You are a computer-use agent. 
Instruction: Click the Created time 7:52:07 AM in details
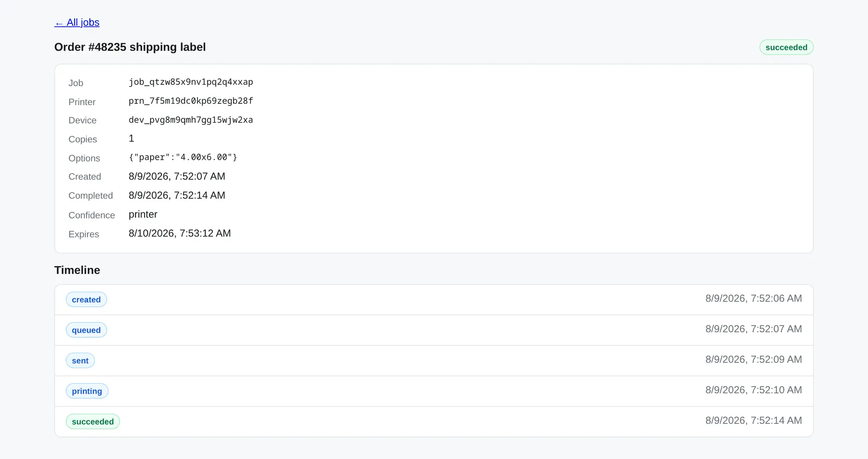[177, 176]
